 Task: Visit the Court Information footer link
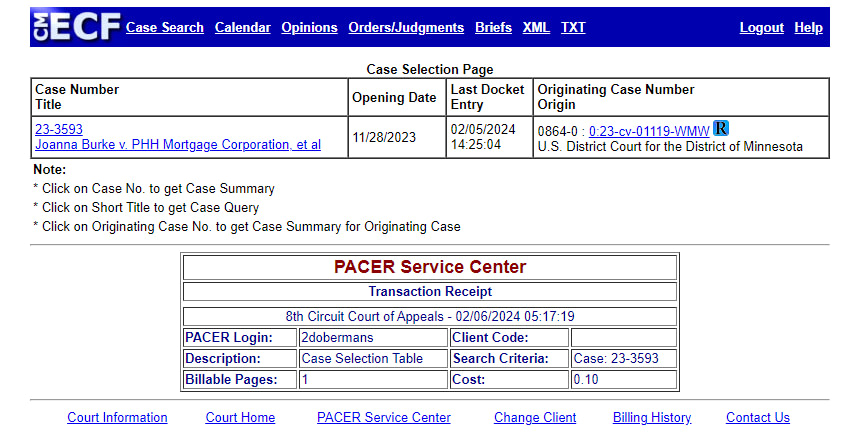tap(117, 418)
